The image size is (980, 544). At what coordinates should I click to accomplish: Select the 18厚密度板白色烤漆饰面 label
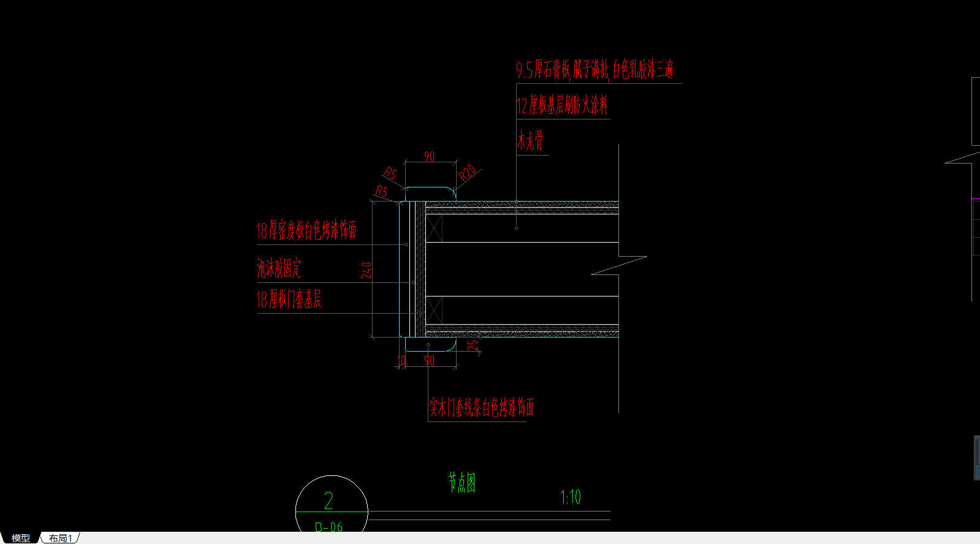point(306,230)
